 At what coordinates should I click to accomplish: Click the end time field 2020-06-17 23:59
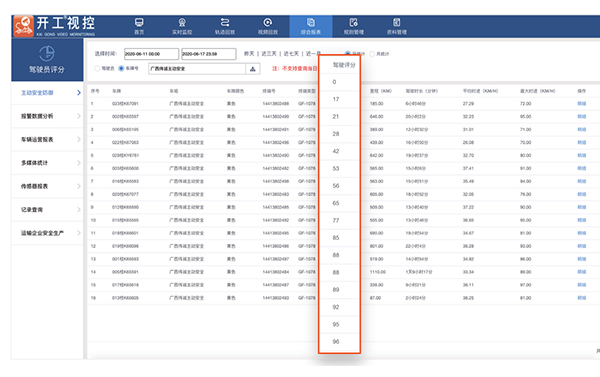pyautogui.click(x=209, y=54)
